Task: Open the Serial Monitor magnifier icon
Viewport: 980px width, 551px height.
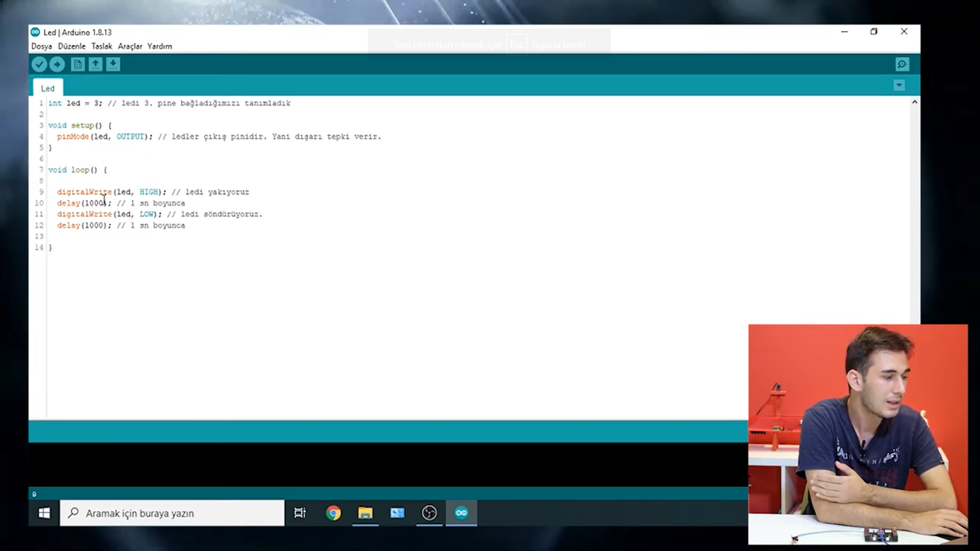Action: coord(902,64)
